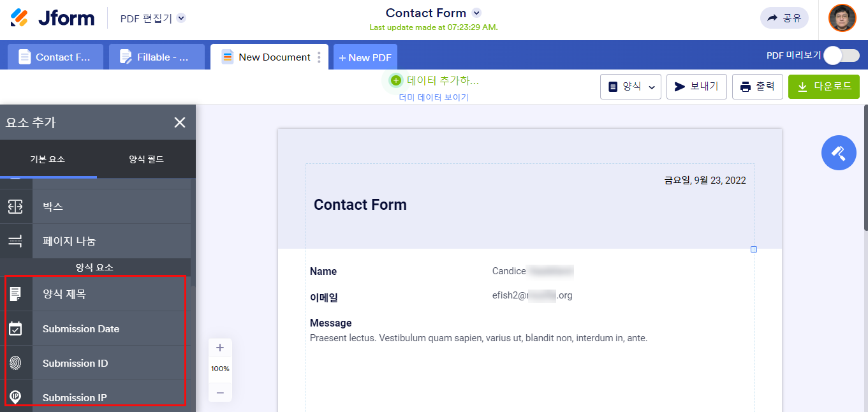This screenshot has width=868, height=412.
Task: Click the green plus add data icon
Action: pyautogui.click(x=396, y=80)
